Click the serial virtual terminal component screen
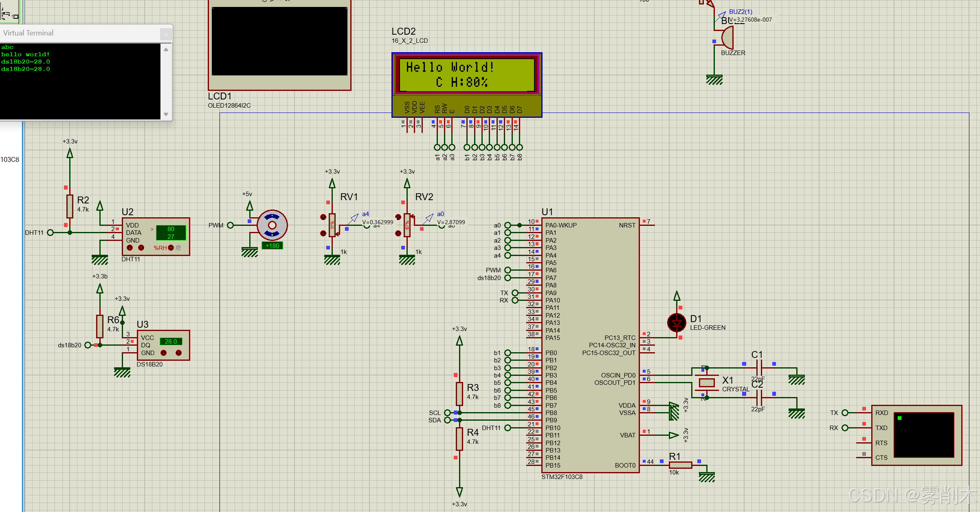 coord(923,435)
